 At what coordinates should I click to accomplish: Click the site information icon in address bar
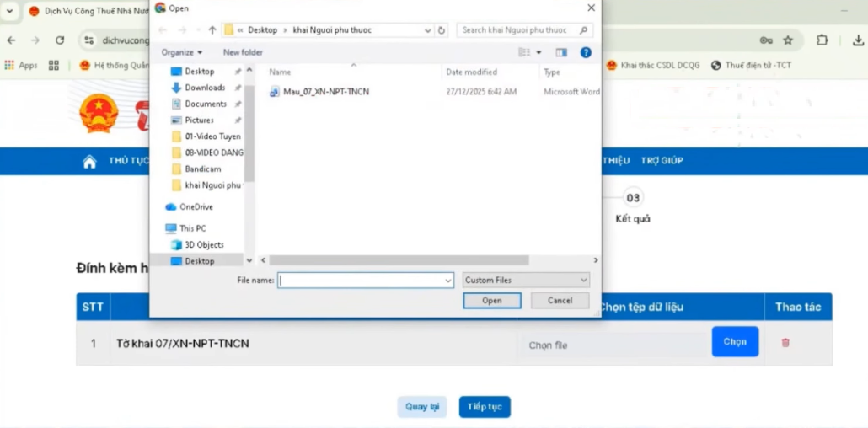(88, 40)
